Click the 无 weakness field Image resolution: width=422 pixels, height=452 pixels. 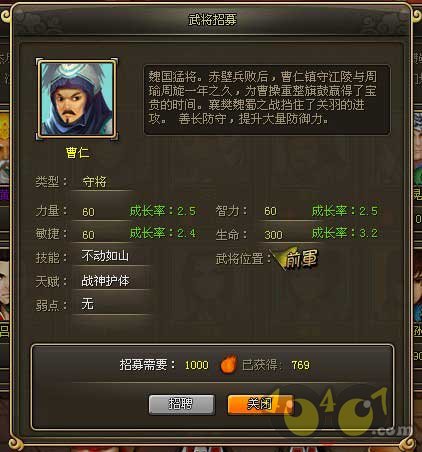pyautogui.click(x=110, y=304)
